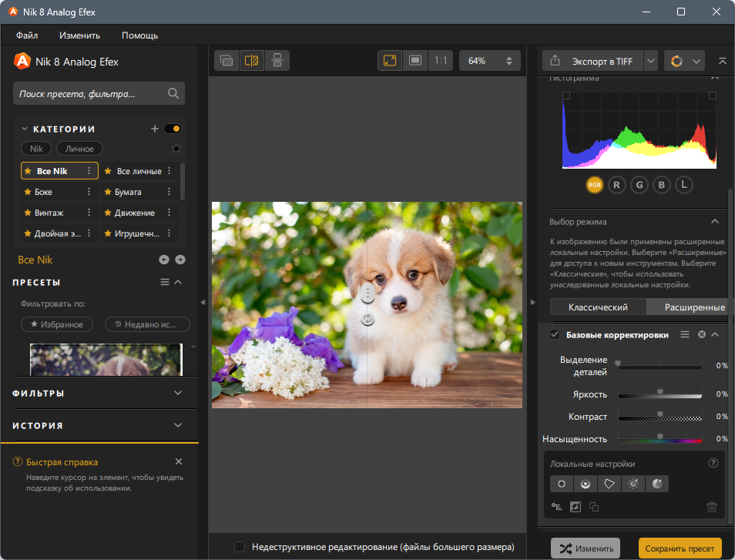Expand the Фильтры section
The height and width of the screenshot is (560, 735).
[178, 393]
